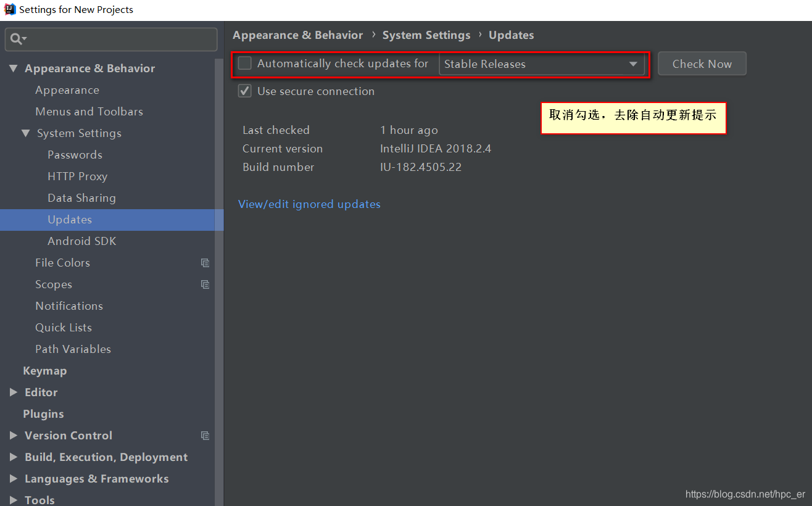Click the 'Build number' label
This screenshot has height=506, width=812.
click(278, 167)
